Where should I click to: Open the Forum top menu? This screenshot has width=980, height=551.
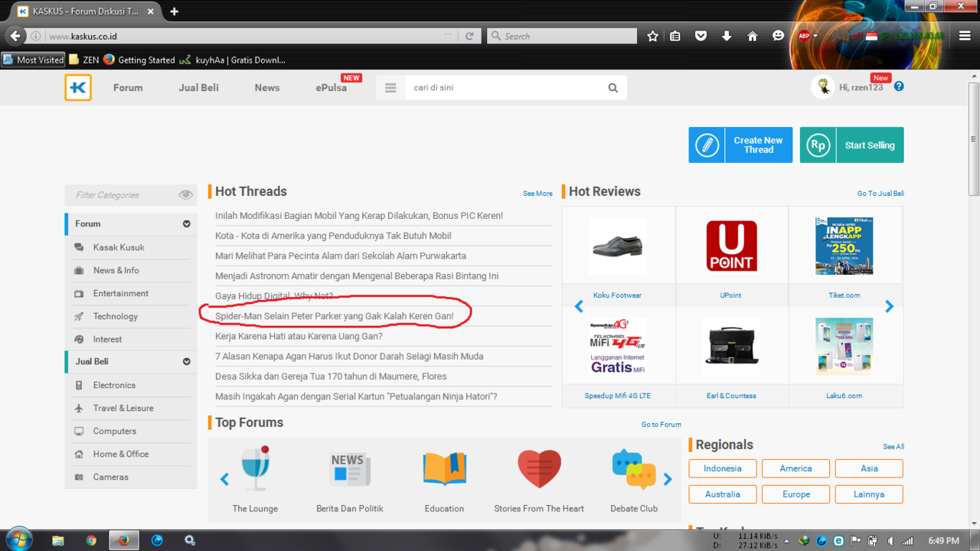click(x=128, y=88)
